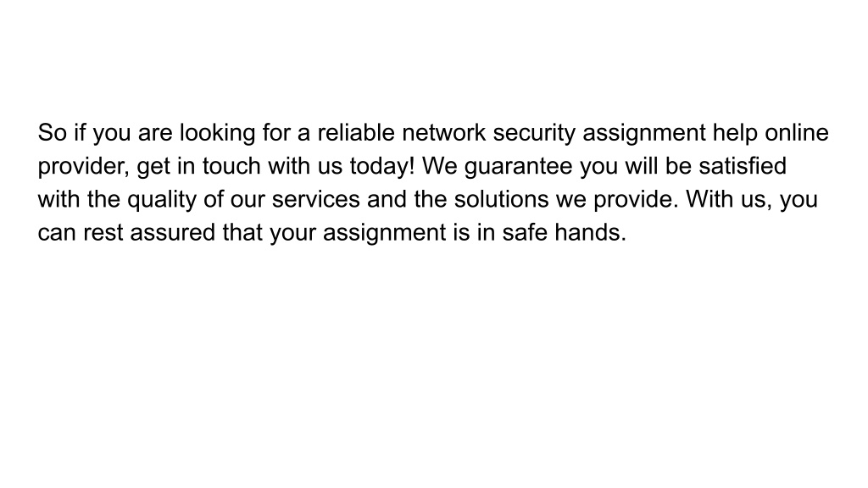Click the word "quality" in third line
868x488 pixels.
(162, 200)
